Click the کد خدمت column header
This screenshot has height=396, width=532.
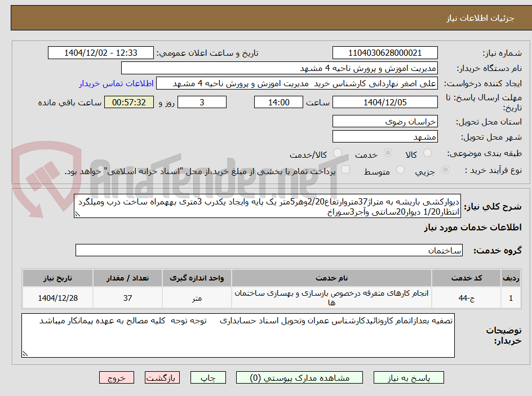point(467,278)
